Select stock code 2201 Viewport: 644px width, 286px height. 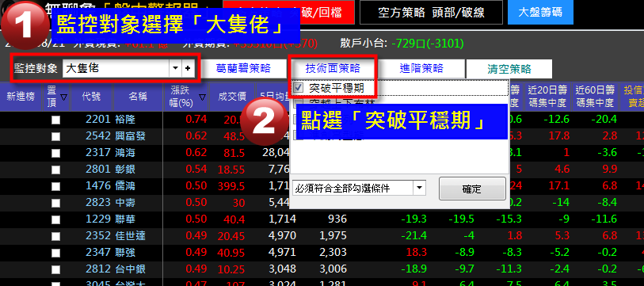pos(98,120)
